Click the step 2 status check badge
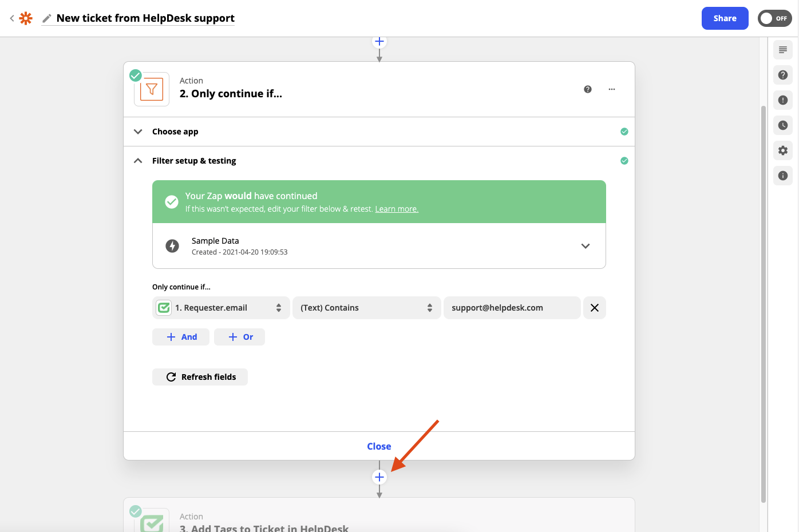 click(x=136, y=75)
